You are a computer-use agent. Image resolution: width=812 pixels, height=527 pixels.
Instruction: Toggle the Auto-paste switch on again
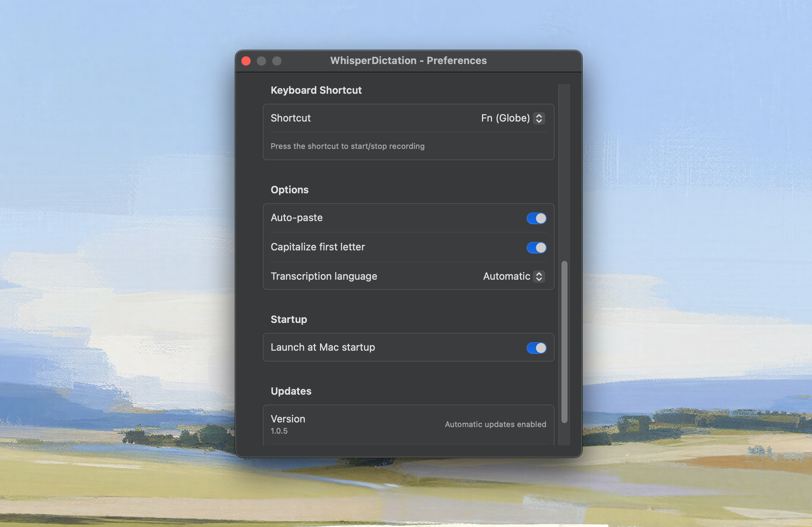537,218
